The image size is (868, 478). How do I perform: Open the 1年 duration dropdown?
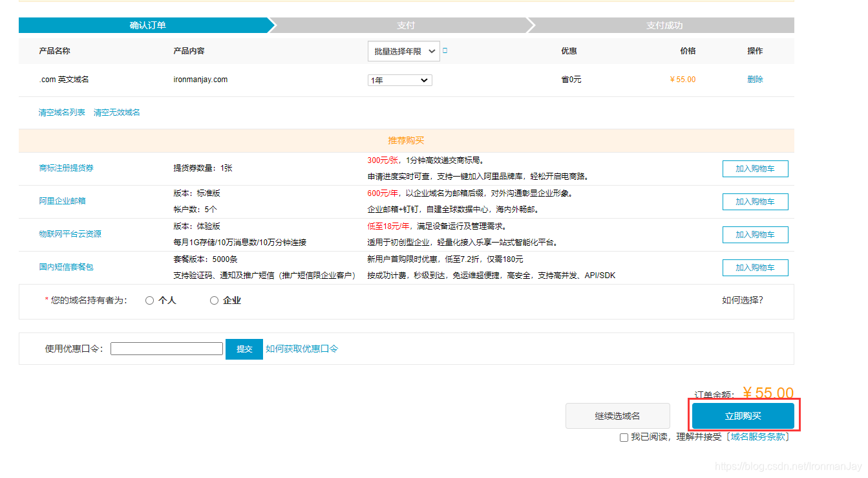pos(400,80)
